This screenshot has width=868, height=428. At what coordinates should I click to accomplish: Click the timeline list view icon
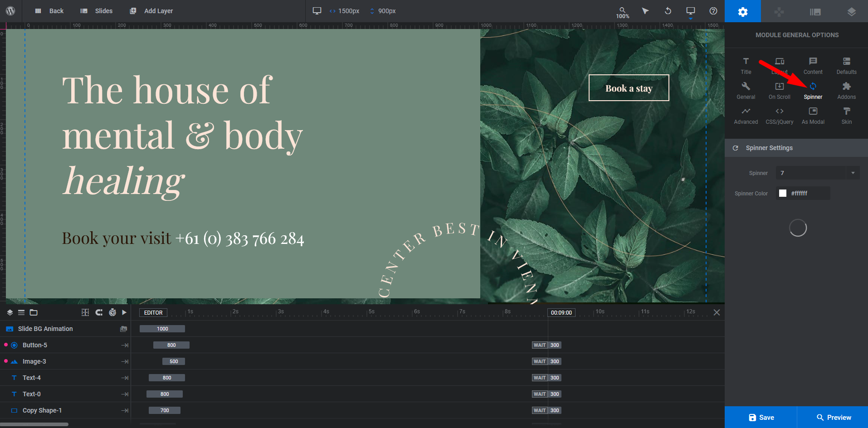tap(21, 312)
